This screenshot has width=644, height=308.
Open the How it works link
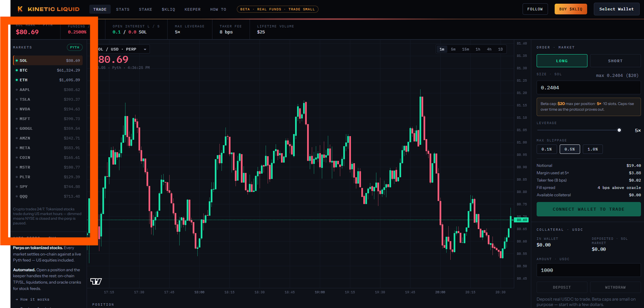point(33,299)
